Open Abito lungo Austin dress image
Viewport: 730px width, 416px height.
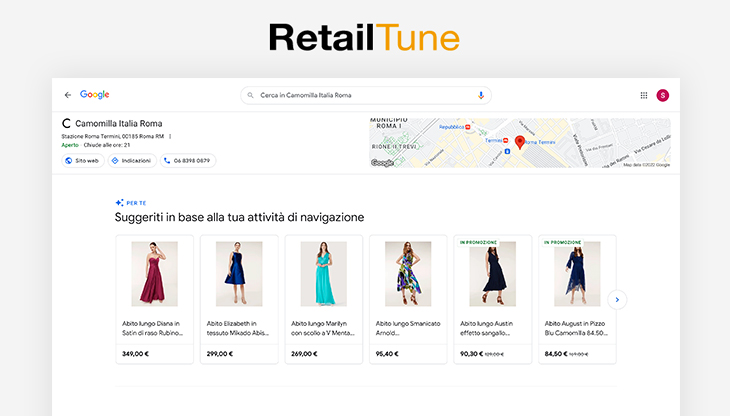493,274
